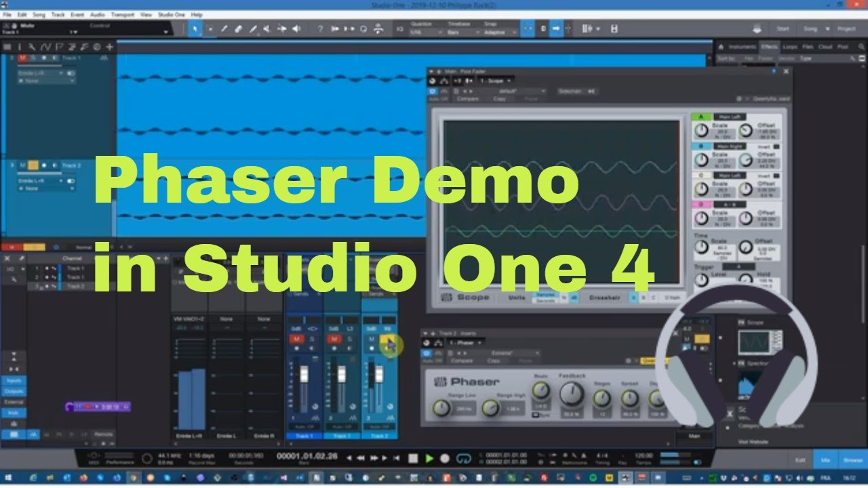Open the Transport menu
This screenshot has width=868, height=488.
(123, 14)
